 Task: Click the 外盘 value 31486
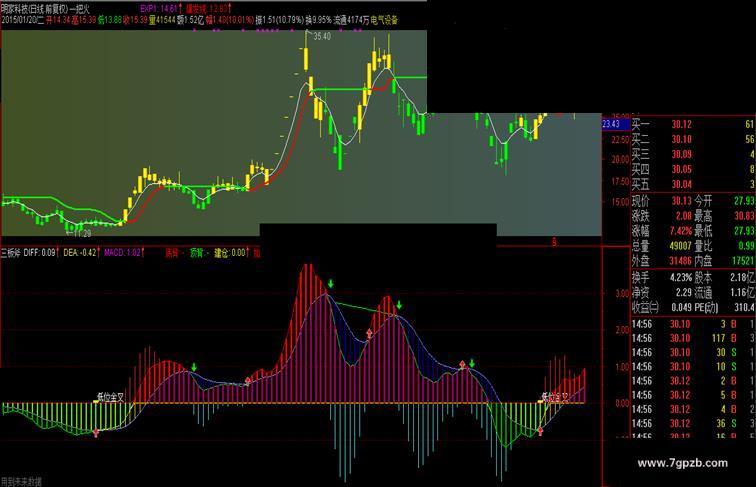pyautogui.click(x=680, y=261)
